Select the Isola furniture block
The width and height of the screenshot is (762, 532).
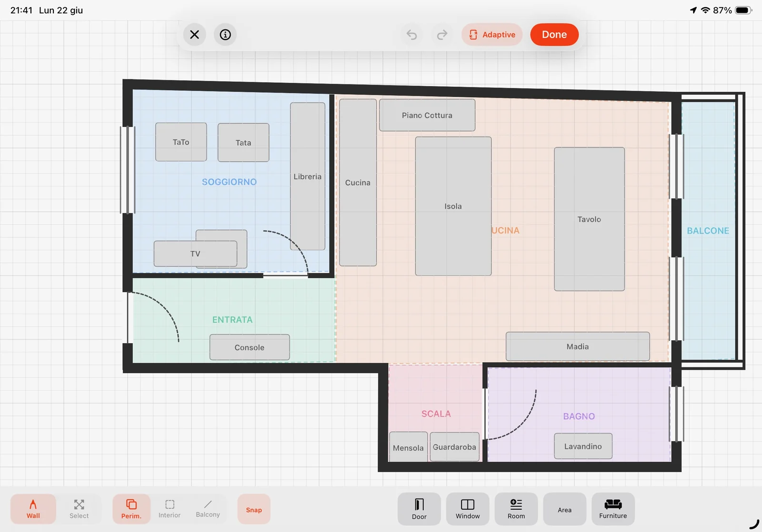(x=453, y=206)
